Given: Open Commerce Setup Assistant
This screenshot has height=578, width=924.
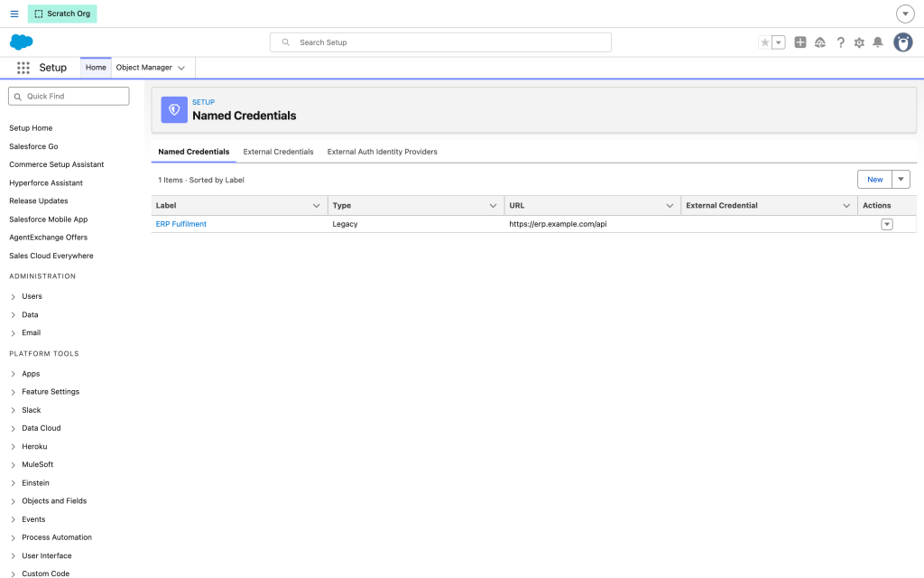Looking at the screenshot, I should (x=57, y=164).
